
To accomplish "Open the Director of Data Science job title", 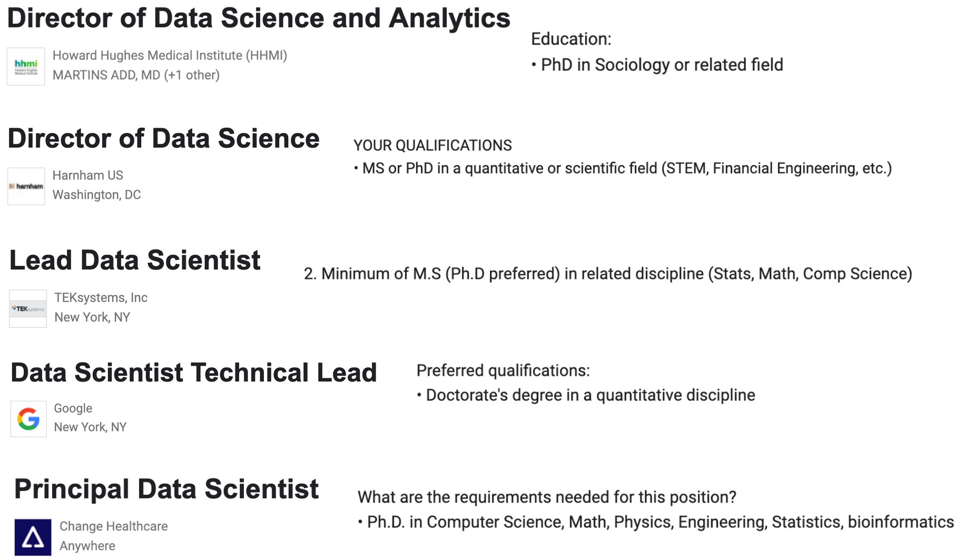I will point(164,139).
